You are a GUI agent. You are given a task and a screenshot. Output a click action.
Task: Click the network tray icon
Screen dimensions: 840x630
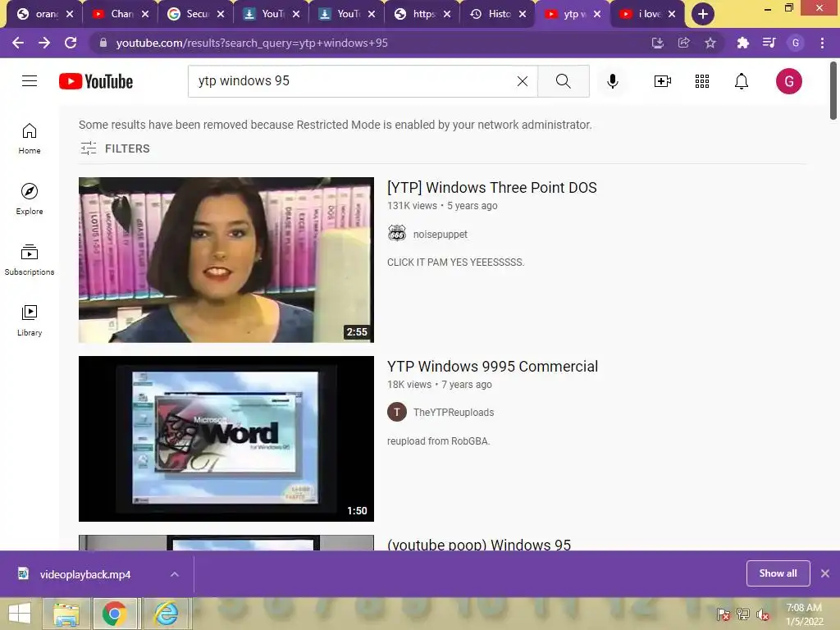pos(743,614)
